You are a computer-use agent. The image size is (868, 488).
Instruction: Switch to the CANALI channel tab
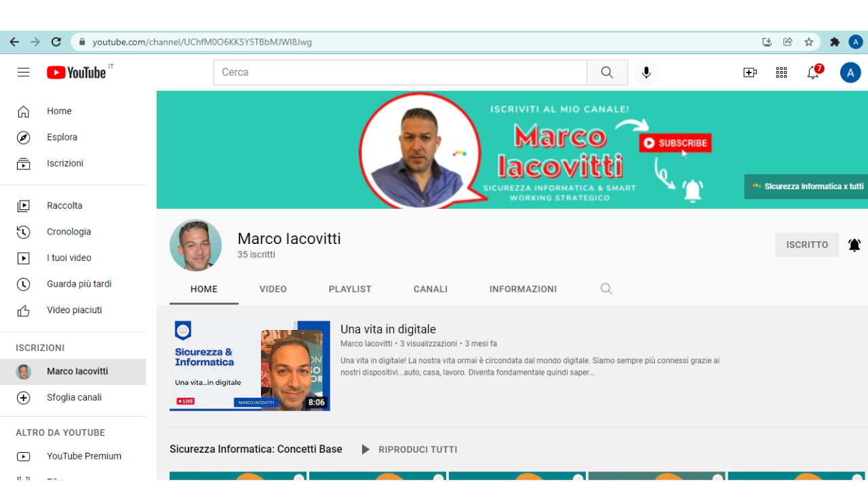click(431, 289)
